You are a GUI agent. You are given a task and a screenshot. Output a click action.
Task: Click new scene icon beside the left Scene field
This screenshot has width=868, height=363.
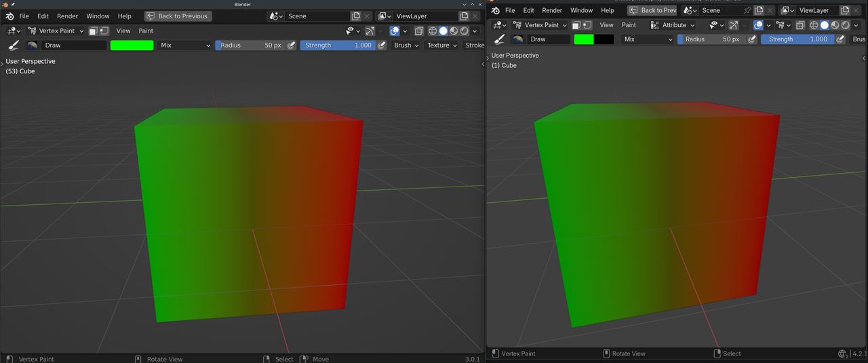(x=356, y=16)
